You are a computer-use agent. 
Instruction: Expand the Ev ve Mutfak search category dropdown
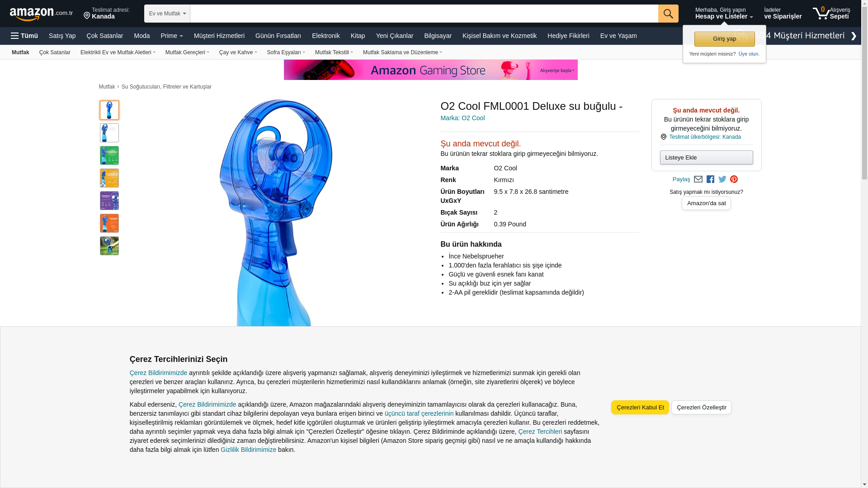(x=167, y=14)
